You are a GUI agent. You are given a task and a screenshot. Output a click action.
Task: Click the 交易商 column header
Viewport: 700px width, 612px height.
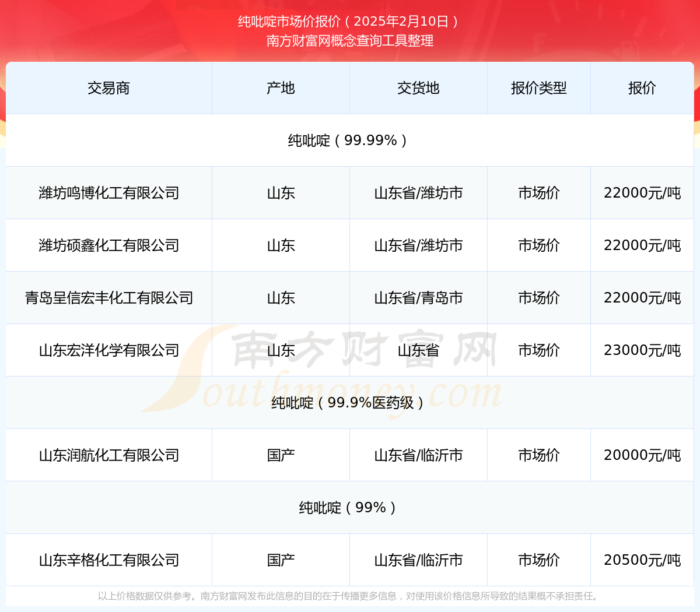pos(108,88)
